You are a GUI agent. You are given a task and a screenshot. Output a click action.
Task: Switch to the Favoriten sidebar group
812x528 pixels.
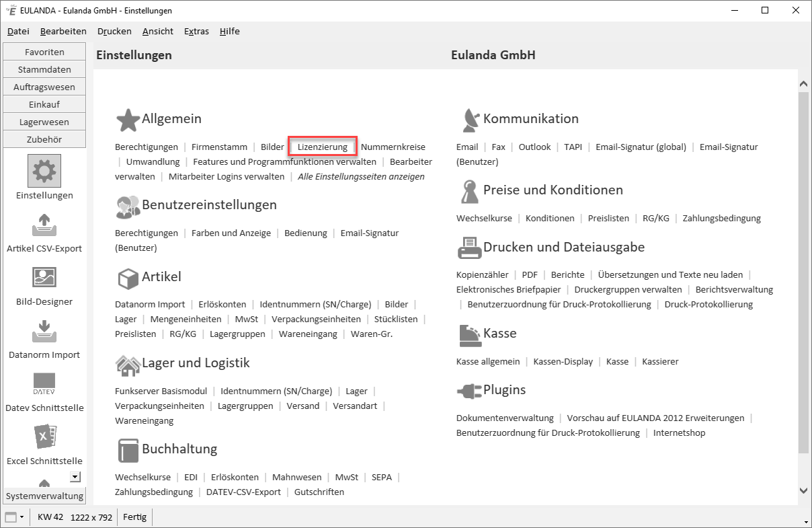[44, 52]
